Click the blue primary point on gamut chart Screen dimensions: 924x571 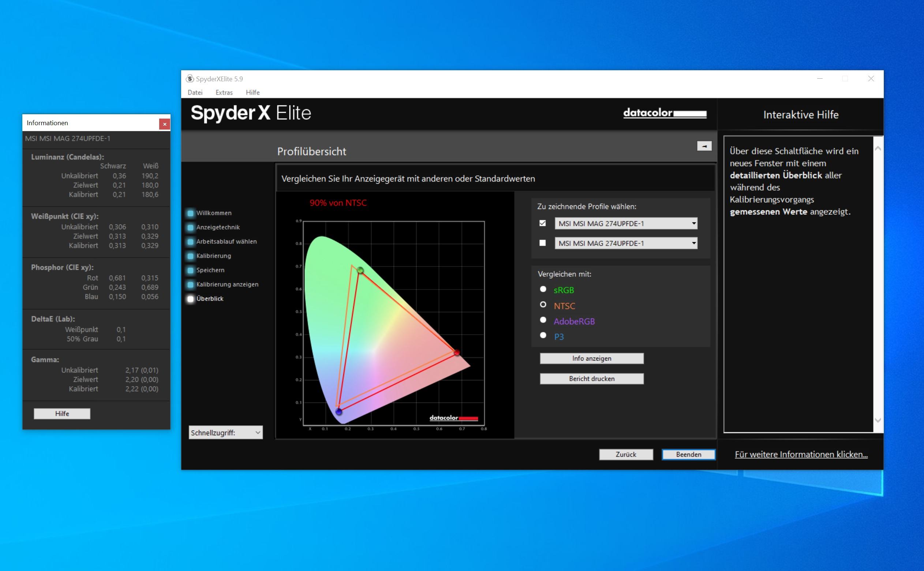(x=338, y=412)
